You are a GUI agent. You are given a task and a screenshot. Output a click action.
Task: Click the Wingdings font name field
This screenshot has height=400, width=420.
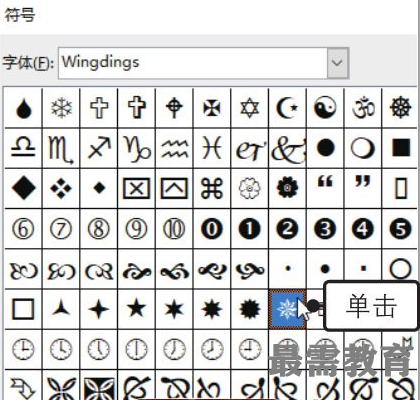pos(193,63)
